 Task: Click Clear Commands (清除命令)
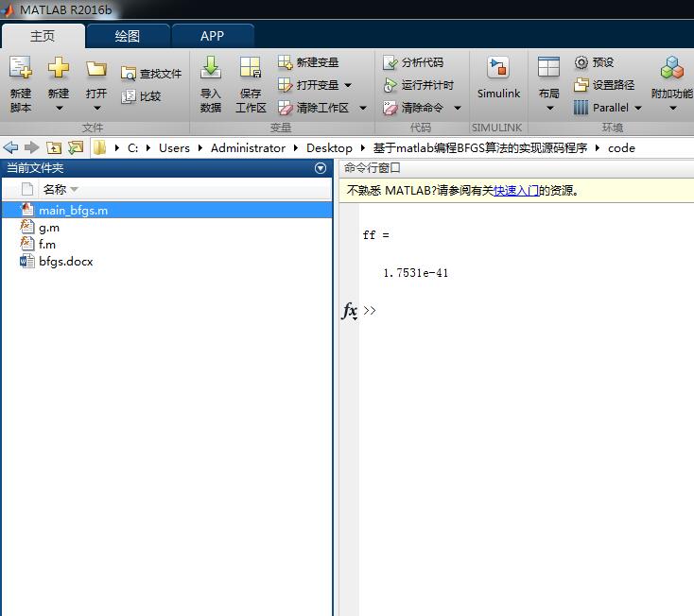413,108
